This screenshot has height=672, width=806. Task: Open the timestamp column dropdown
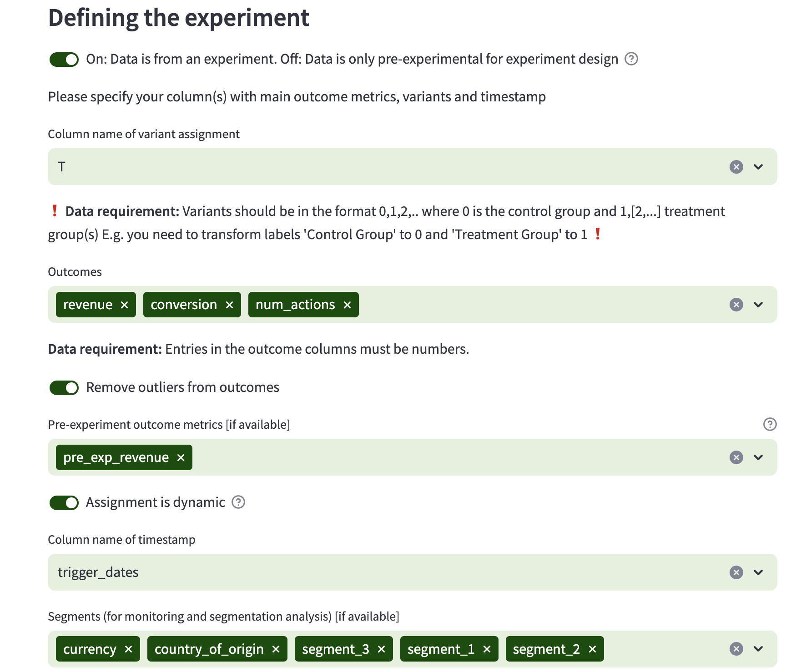[x=758, y=572]
